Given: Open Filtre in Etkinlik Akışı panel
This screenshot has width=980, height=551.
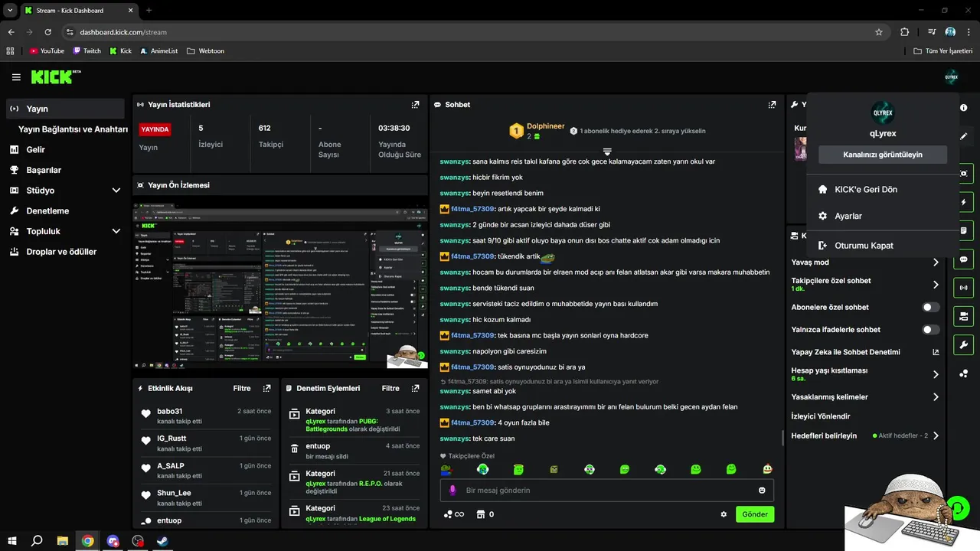Looking at the screenshot, I should pyautogui.click(x=242, y=388).
